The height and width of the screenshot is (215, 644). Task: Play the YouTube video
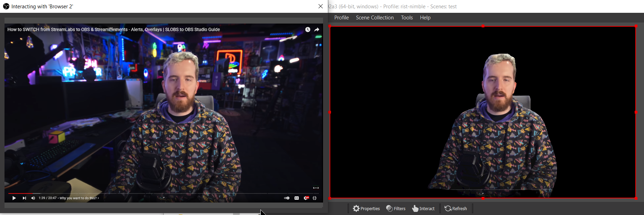click(x=14, y=198)
